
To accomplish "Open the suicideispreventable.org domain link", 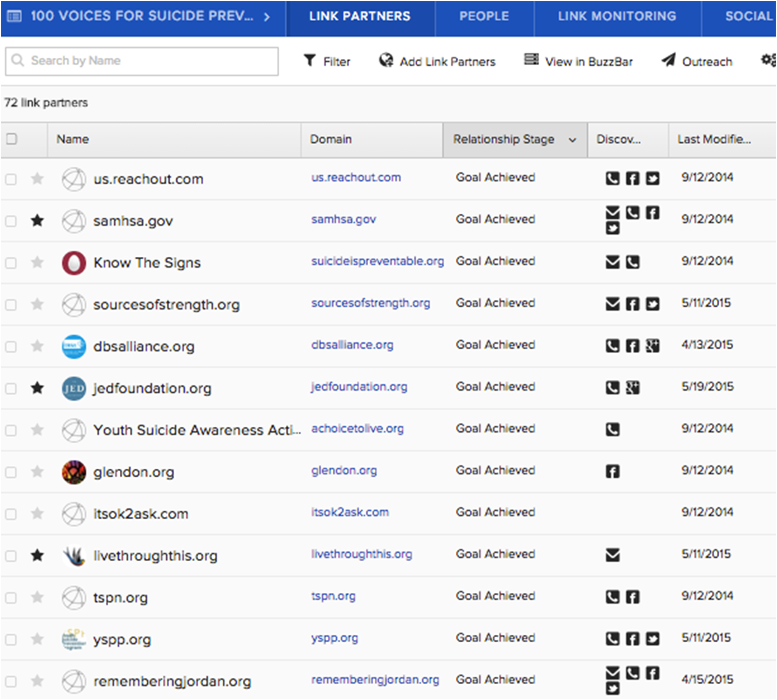I will (377, 261).
